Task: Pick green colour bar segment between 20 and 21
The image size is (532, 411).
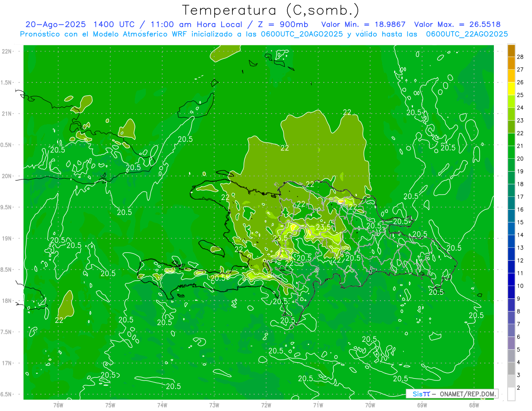Action: point(511,152)
